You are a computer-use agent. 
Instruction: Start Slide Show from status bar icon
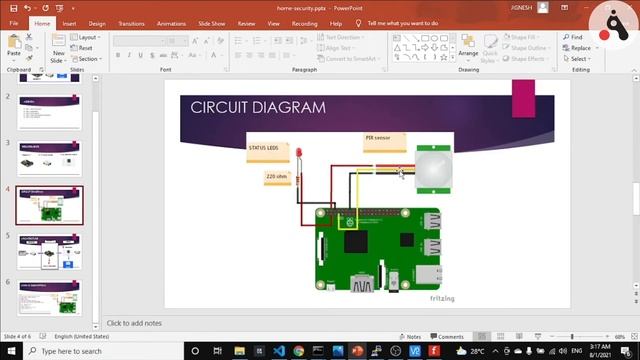point(538,336)
